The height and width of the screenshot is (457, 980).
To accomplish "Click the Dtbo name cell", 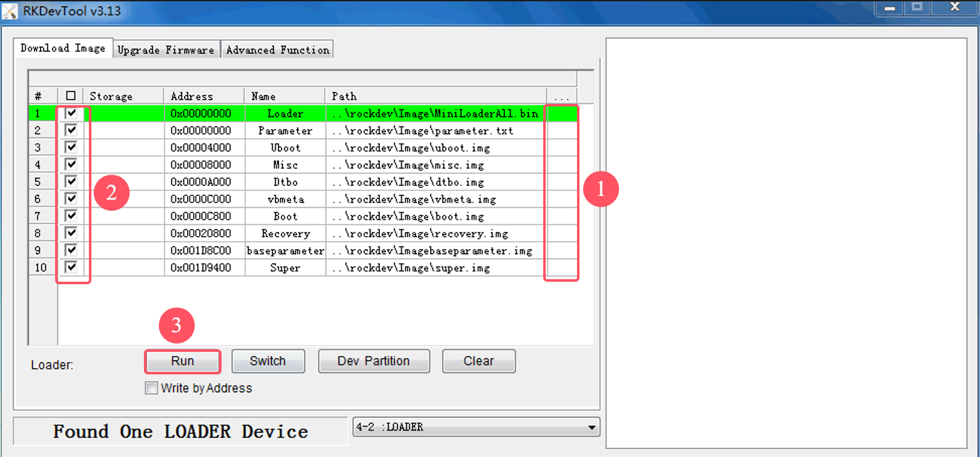I will [285, 182].
